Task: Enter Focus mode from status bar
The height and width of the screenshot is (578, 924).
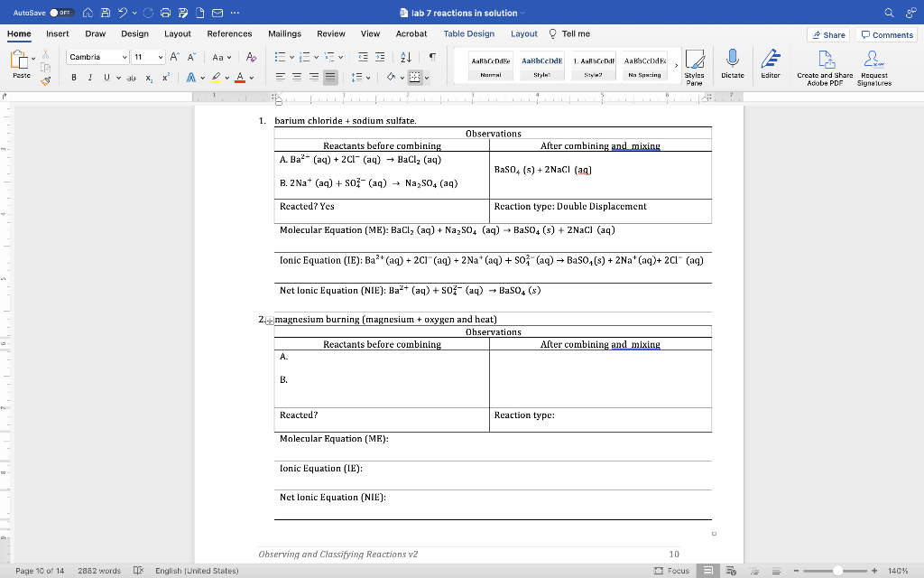Action: (671, 571)
